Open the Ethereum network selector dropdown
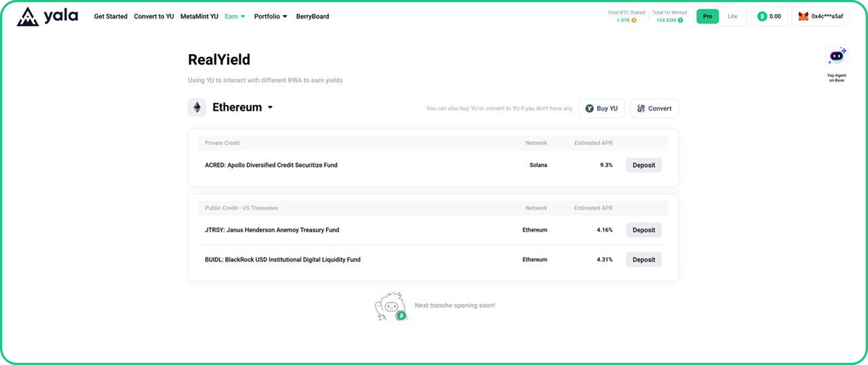This screenshot has height=365, width=868. tap(242, 107)
